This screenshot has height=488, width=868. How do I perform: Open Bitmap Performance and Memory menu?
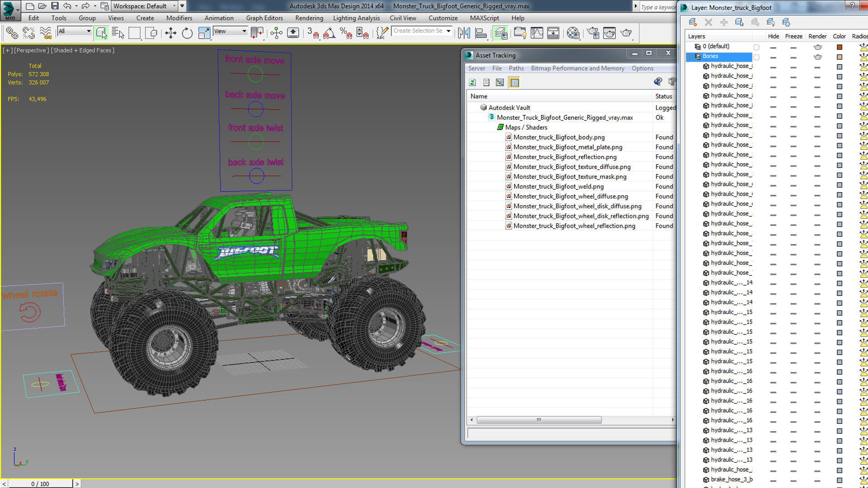[577, 68]
